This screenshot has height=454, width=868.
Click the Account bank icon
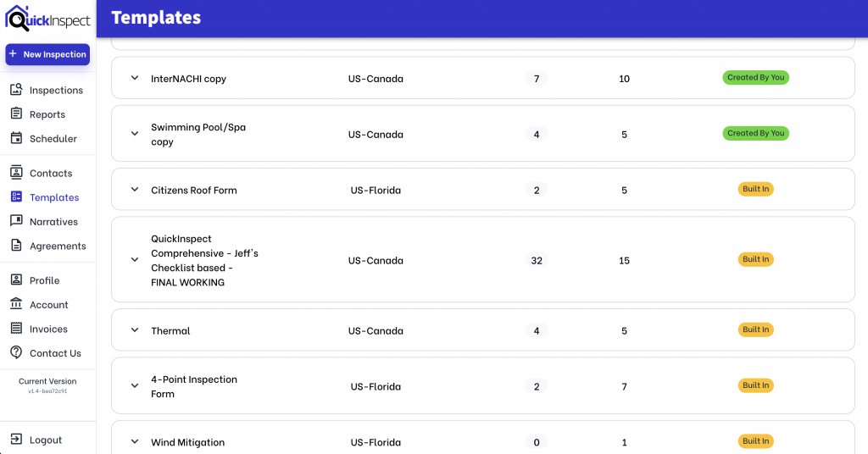(x=16, y=304)
